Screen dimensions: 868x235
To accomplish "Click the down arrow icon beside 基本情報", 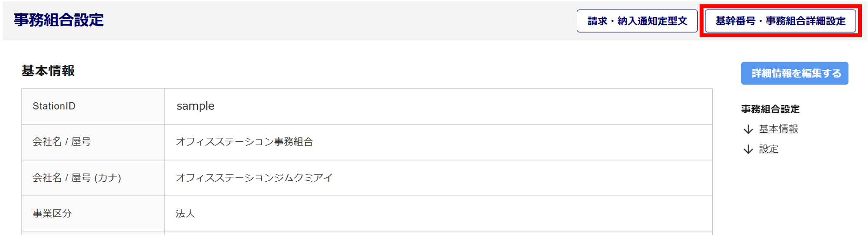I will click(x=748, y=129).
